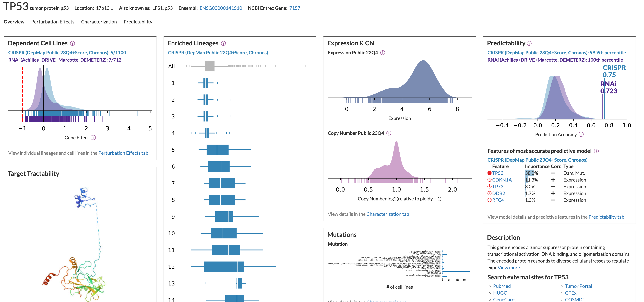
Task: Click info icon next to Enriched Lineages
Action: [x=223, y=43]
